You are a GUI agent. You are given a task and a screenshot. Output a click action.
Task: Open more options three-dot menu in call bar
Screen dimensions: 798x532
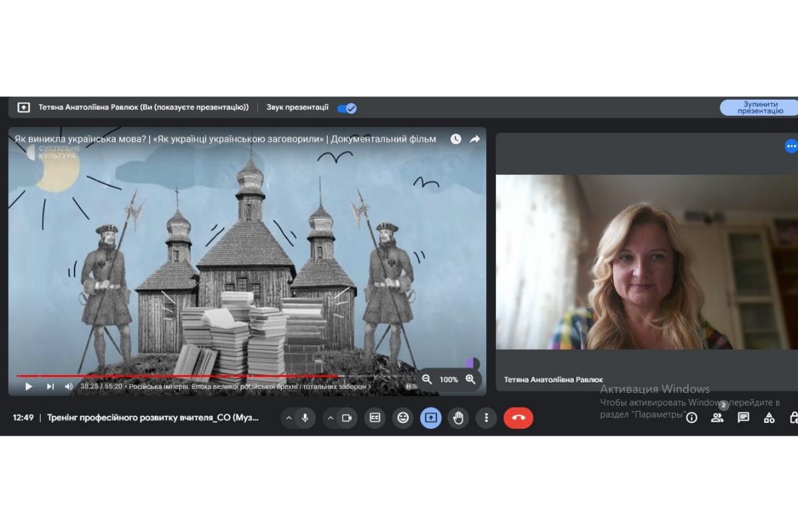pyautogui.click(x=486, y=418)
